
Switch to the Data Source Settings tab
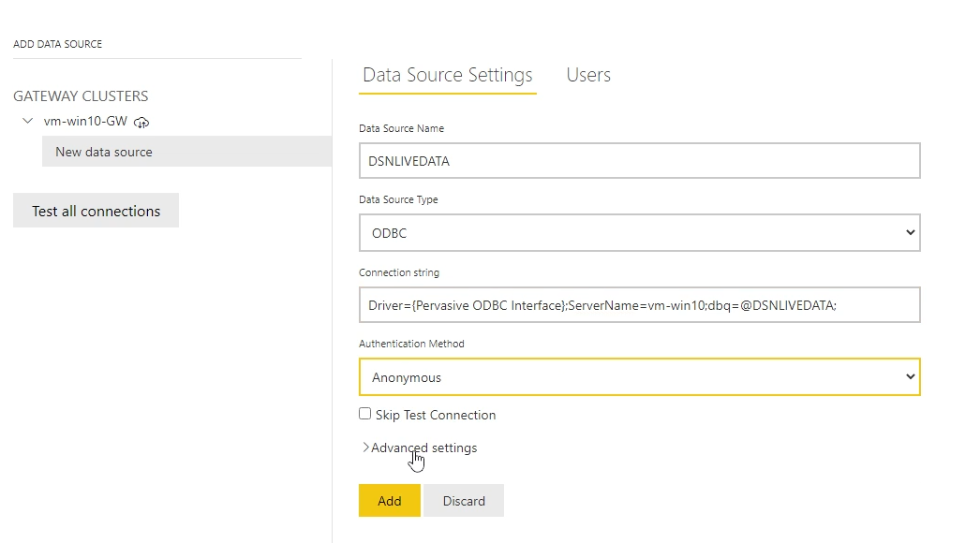click(x=447, y=75)
